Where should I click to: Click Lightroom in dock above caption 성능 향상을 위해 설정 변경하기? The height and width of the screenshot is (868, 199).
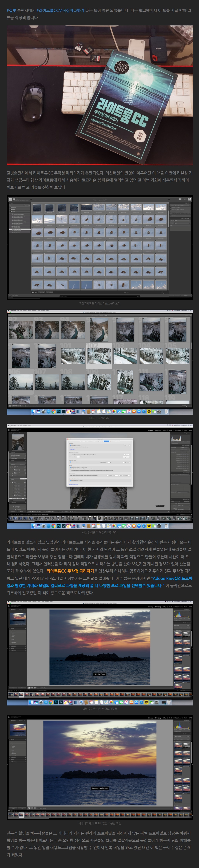click(63, 526)
